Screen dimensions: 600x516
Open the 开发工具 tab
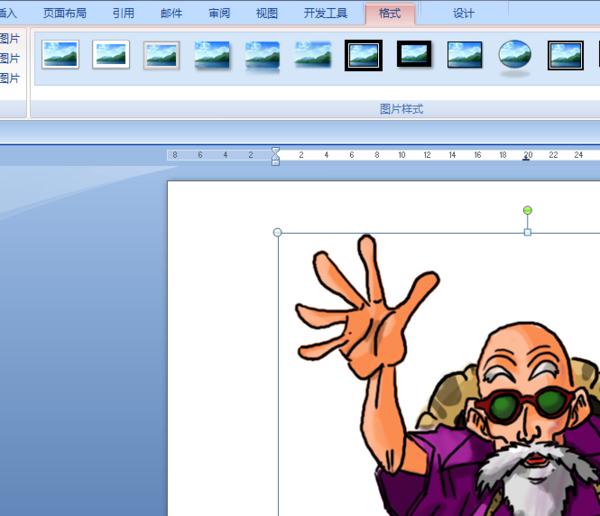[x=325, y=13]
